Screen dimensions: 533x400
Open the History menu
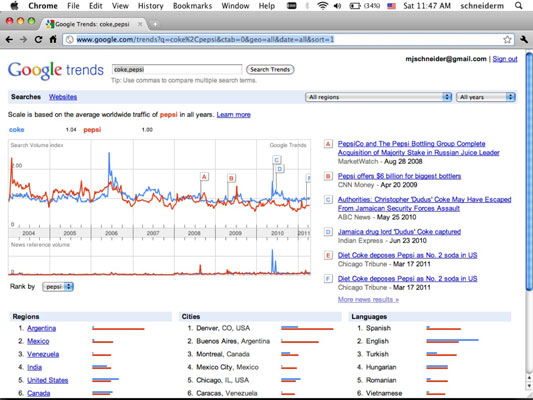(x=151, y=6)
